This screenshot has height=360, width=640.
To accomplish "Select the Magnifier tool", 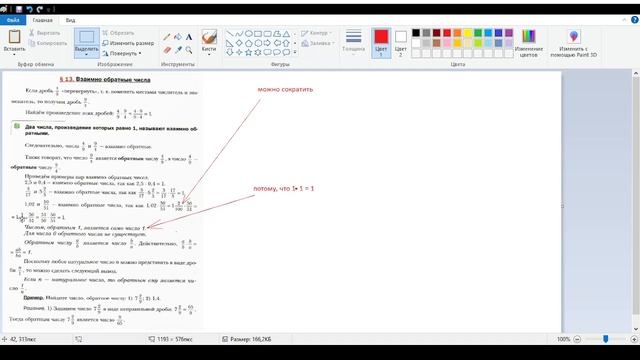I will [189, 50].
